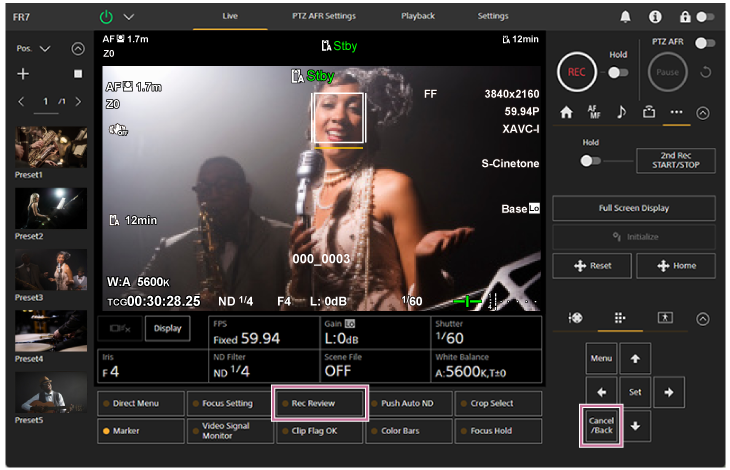The width and height of the screenshot is (730, 470).
Task: Expand the dropdown next to power icon
Action: [x=128, y=17]
